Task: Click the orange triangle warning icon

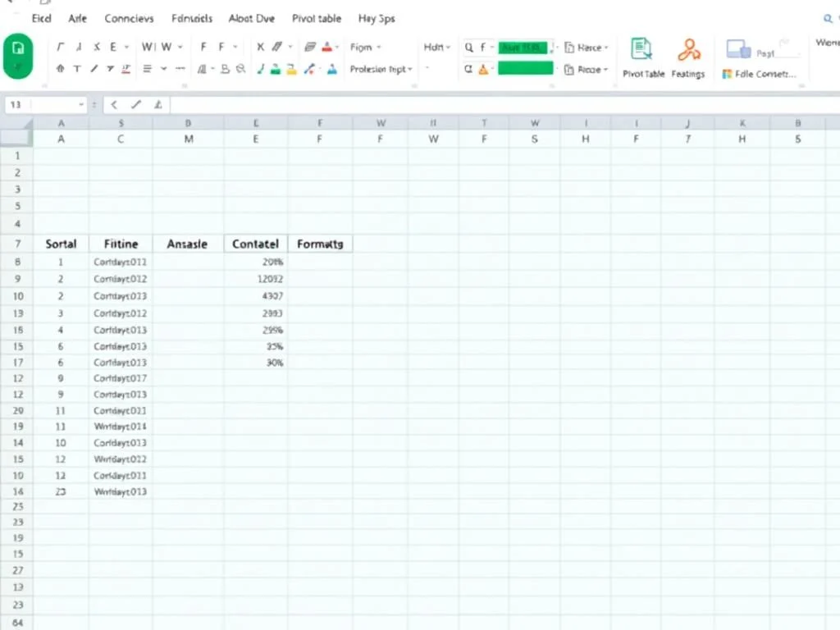Action: coord(483,69)
